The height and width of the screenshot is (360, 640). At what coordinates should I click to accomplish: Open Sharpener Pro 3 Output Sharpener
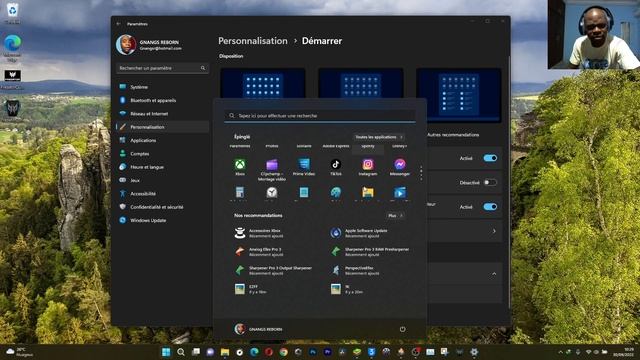click(273, 270)
